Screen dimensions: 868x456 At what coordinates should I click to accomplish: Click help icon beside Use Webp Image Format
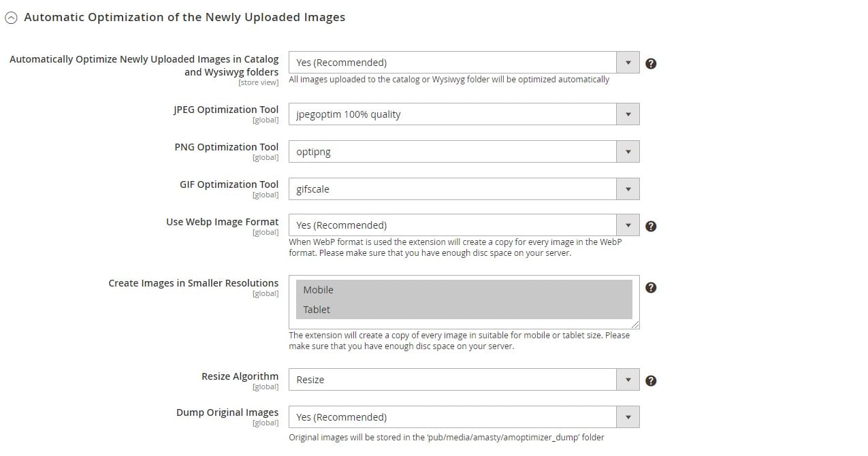click(x=651, y=226)
